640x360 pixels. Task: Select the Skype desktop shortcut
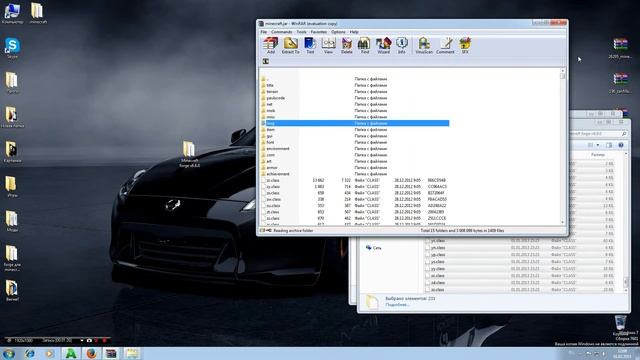12,48
